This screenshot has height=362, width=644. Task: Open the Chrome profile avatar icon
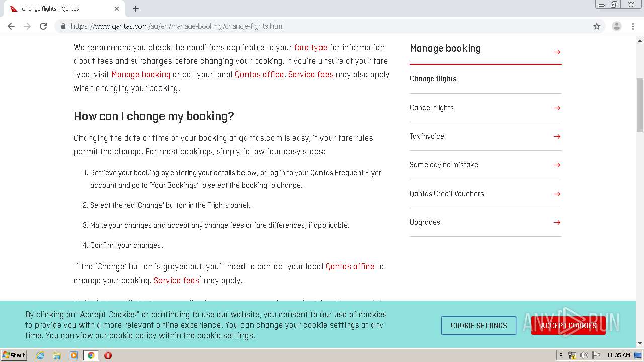[617, 26]
